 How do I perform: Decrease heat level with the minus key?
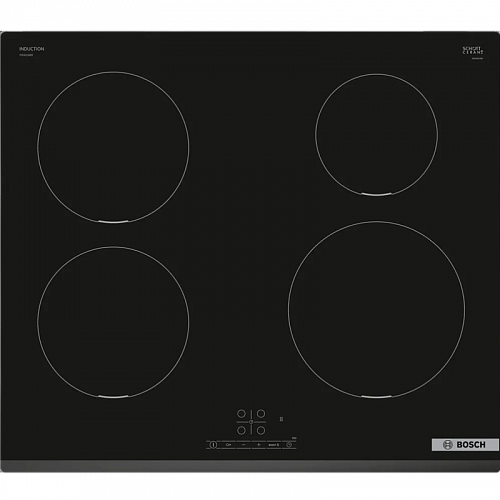coord(244,445)
